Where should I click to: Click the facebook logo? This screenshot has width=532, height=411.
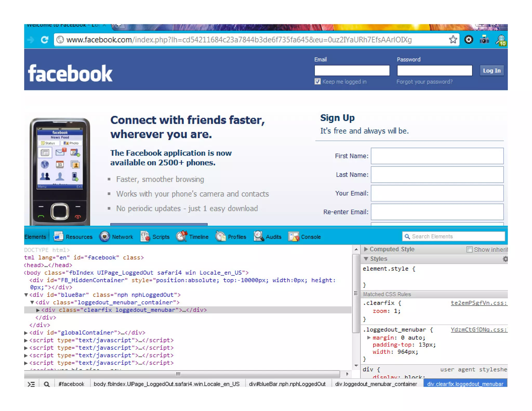click(70, 74)
